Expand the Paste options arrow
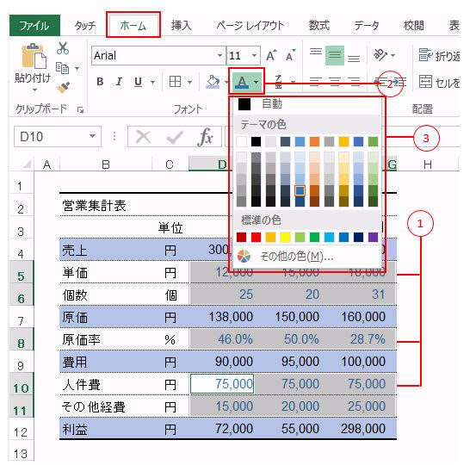 [34, 90]
